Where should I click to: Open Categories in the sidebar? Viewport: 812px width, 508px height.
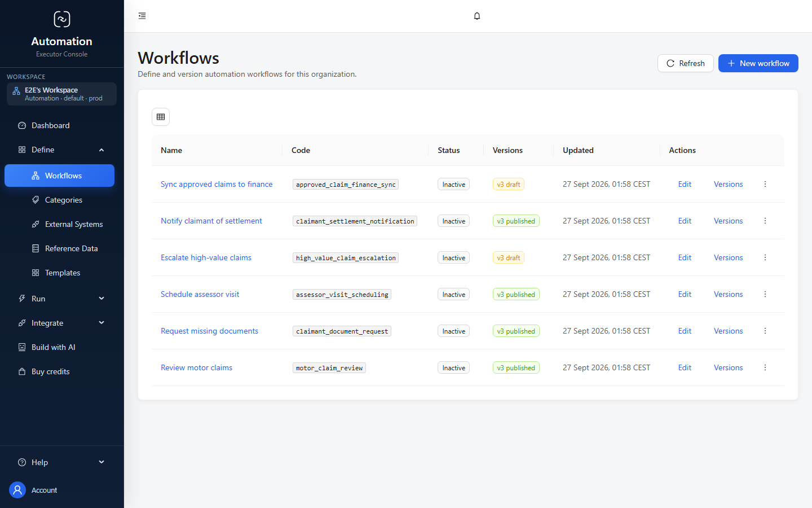tap(59, 200)
